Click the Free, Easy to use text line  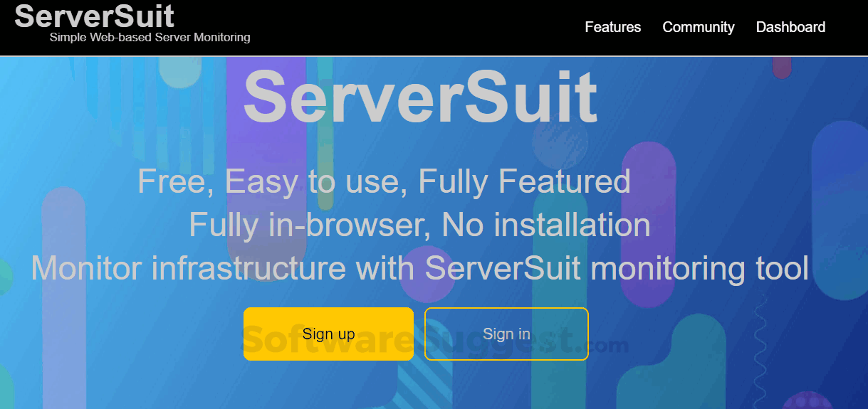click(384, 181)
